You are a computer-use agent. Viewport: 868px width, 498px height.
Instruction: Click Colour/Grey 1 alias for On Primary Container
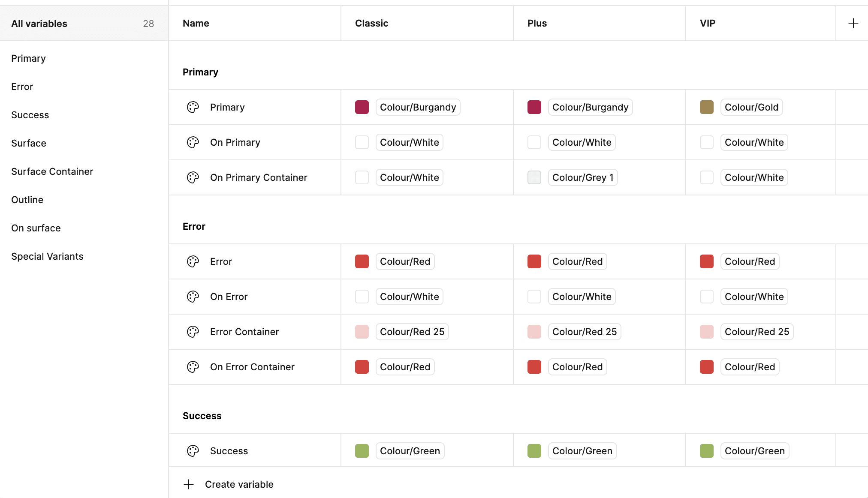[582, 177]
